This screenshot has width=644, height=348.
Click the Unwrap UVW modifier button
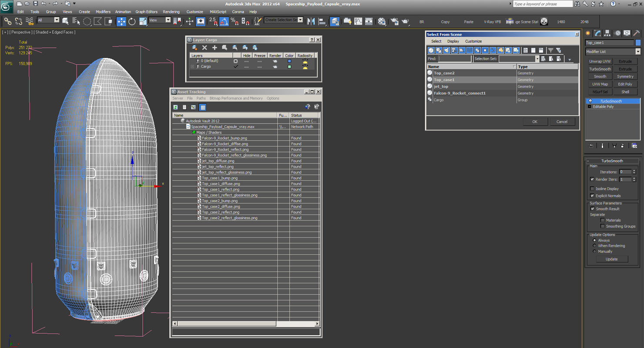click(x=600, y=61)
